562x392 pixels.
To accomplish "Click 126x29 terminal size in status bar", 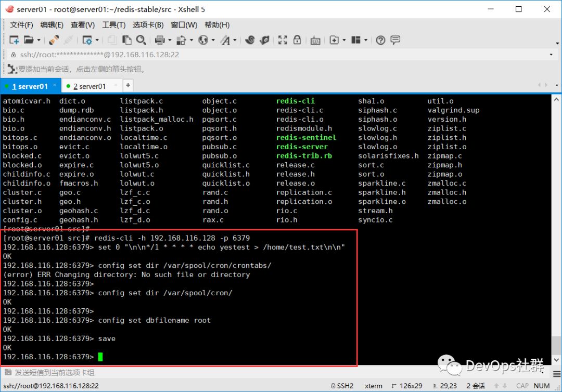I will coord(407,386).
